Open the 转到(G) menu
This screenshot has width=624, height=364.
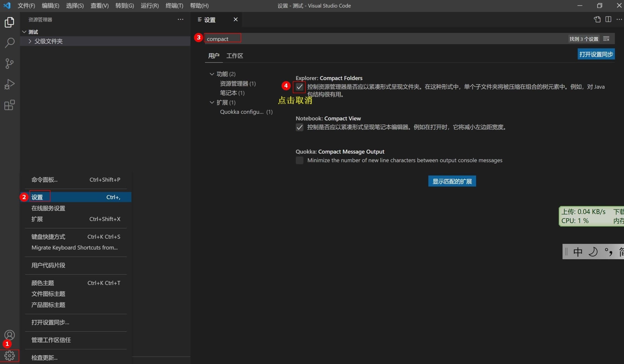tap(125, 5)
